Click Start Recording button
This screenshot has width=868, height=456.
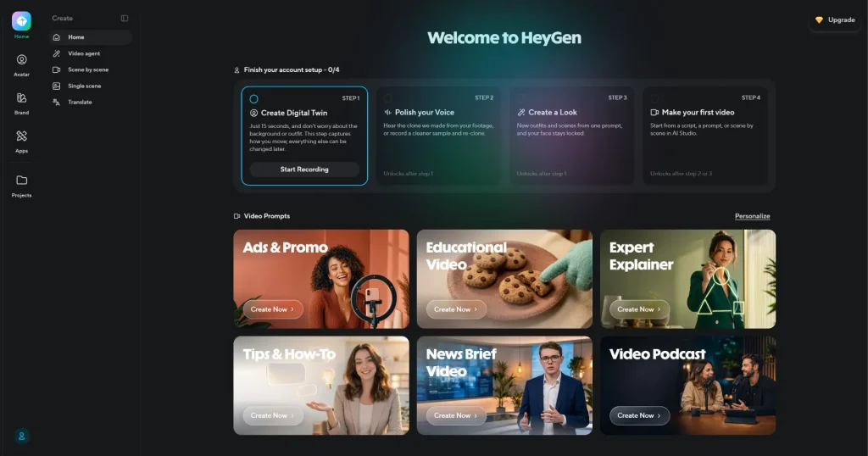[304, 170]
